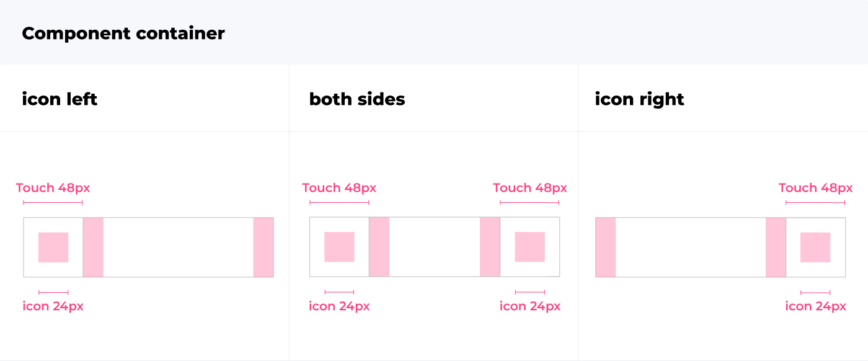The height and width of the screenshot is (361, 868).
Task: Click the right pink icon square in both sides
Action: (x=529, y=247)
